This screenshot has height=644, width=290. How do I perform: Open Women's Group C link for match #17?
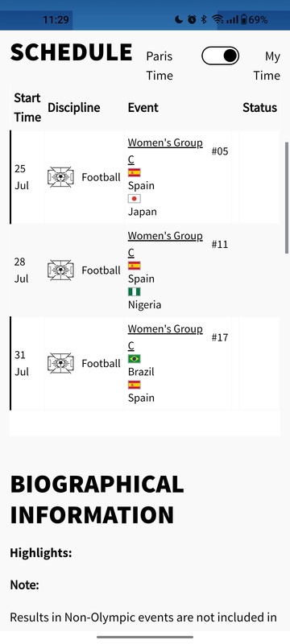[x=165, y=337]
